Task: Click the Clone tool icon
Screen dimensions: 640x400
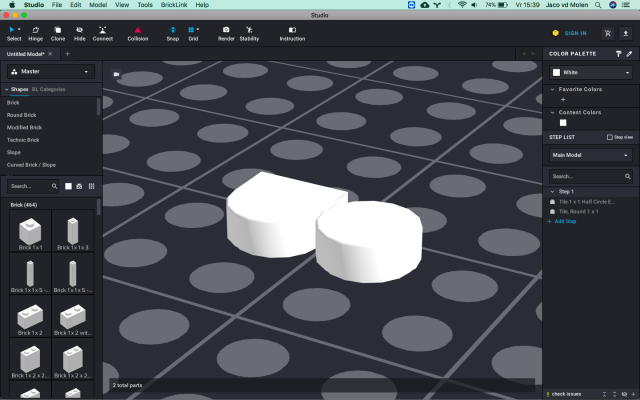Action: tap(58, 33)
